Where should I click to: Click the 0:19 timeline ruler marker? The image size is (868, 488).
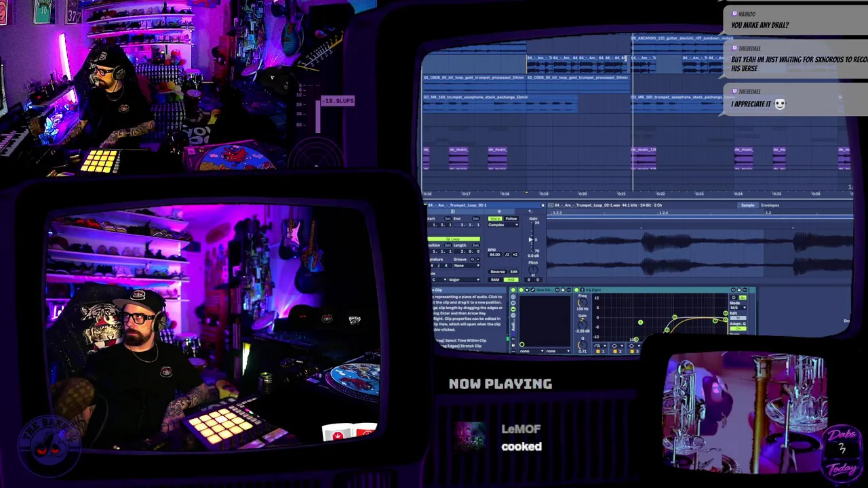544,194
